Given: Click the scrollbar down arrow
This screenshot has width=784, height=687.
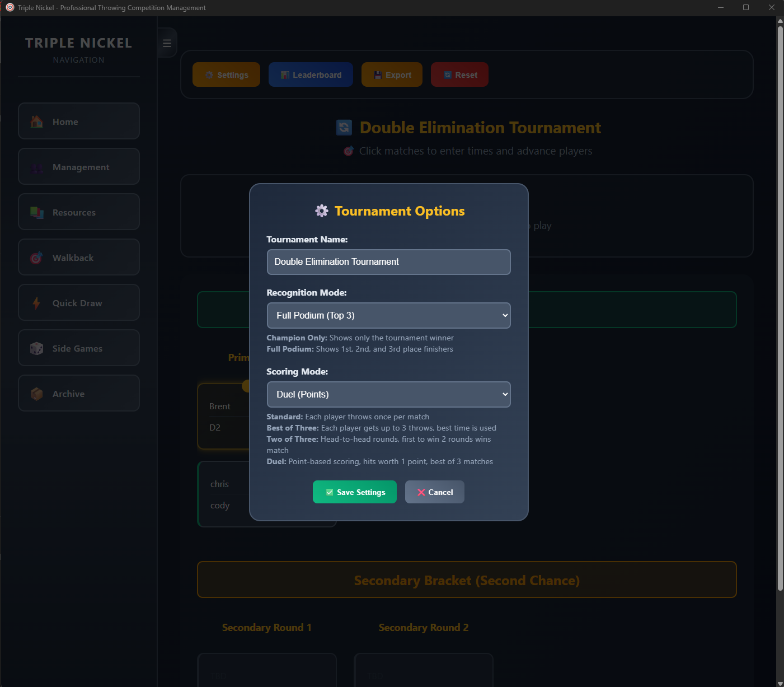Looking at the screenshot, I should point(780,683).
